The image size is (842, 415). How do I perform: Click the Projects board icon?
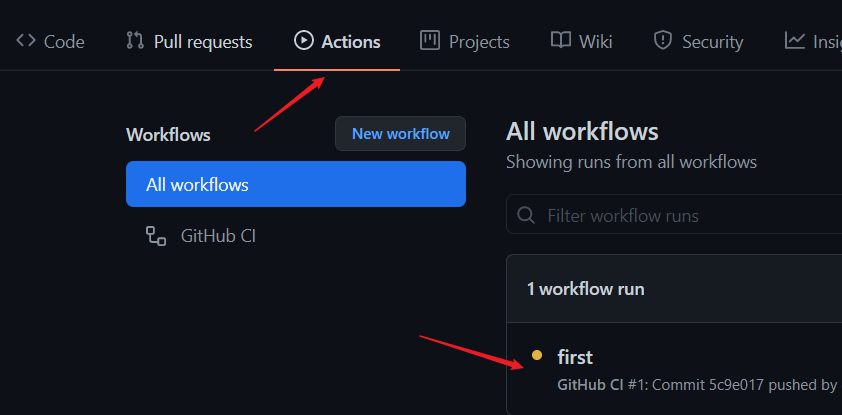(x=430, y=41)
